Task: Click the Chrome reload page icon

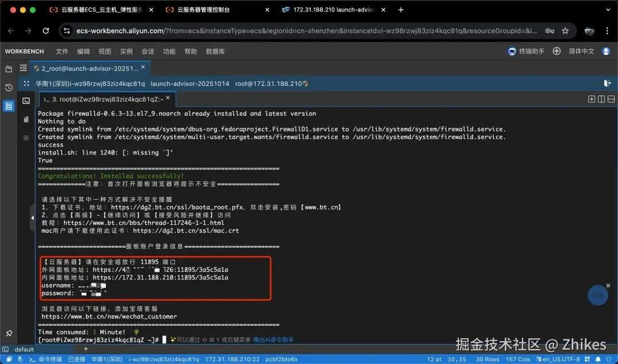Action: tap(46, 31)
